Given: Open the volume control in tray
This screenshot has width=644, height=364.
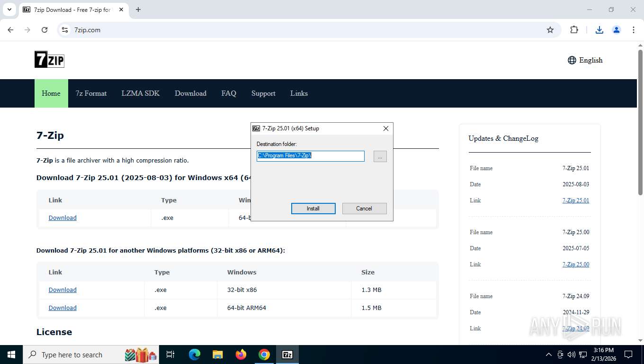Looking at the screenshot, I should pos(572,355).
